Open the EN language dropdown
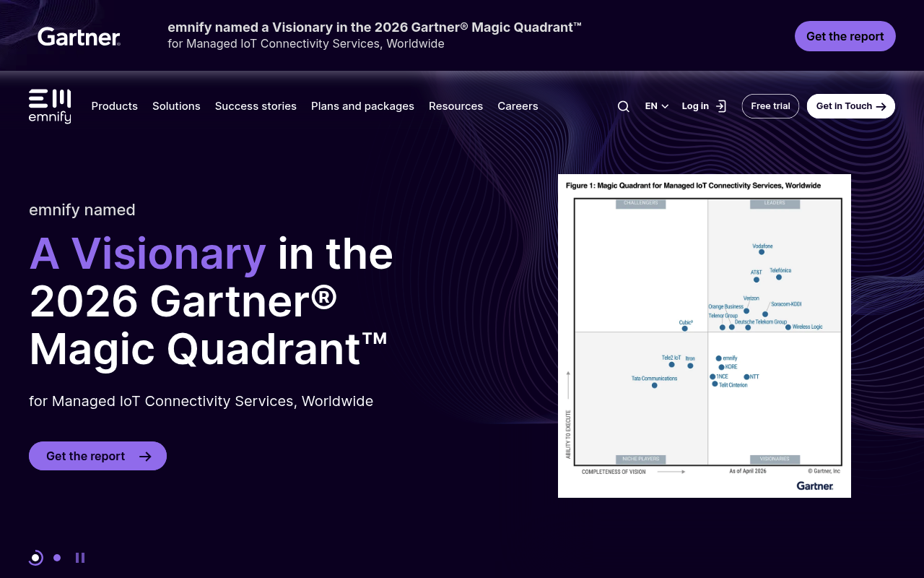The height and width of the screenshot is (578, 924). pyautogui.click(x=657, y=106)
